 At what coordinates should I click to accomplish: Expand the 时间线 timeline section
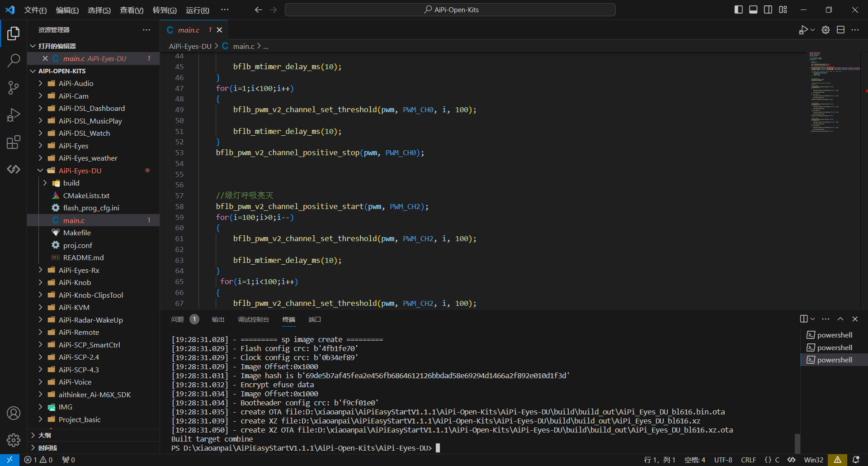94,448
